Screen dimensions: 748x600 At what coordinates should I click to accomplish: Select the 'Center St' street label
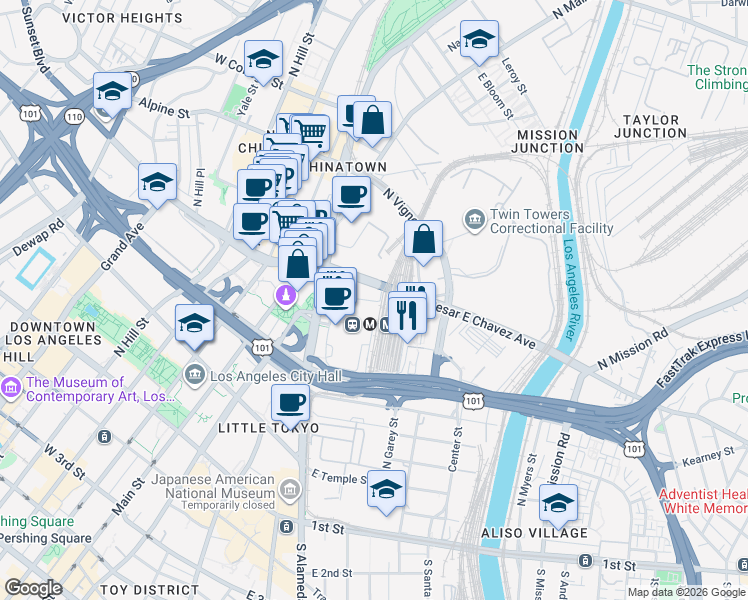[x=455, y=449]
